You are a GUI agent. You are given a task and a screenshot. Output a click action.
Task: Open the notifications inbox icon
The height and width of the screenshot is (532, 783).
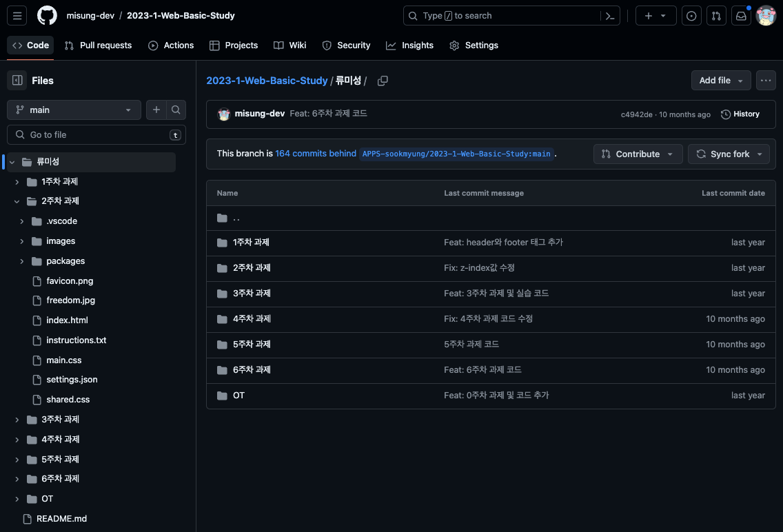coord(741,16)
